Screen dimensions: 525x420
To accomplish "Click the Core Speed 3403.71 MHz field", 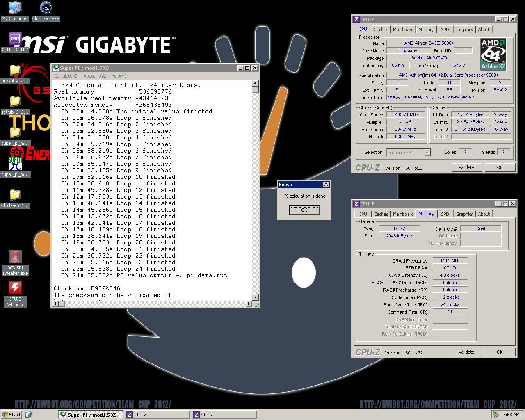I will pos(406,115).
